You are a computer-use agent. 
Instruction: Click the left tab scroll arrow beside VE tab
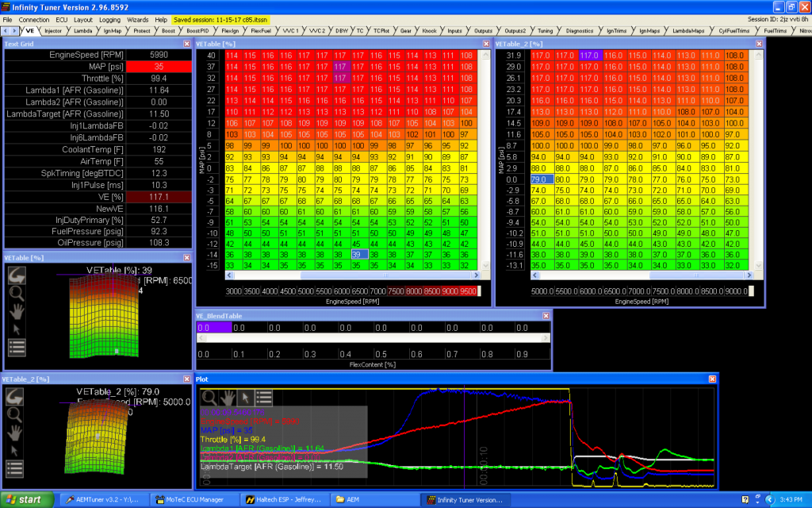click(6, 30)
